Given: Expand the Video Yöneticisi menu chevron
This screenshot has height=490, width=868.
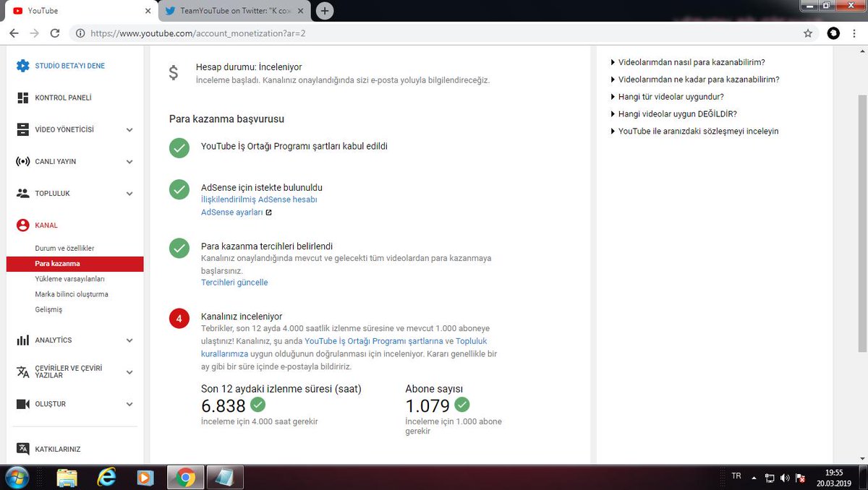Looking at the screenshot, I should 129,130.
